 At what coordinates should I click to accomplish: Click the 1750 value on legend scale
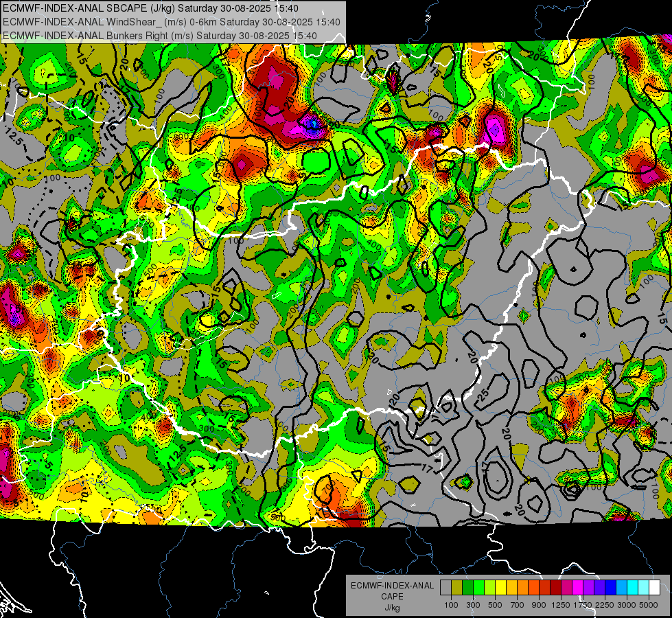(583, 605)
